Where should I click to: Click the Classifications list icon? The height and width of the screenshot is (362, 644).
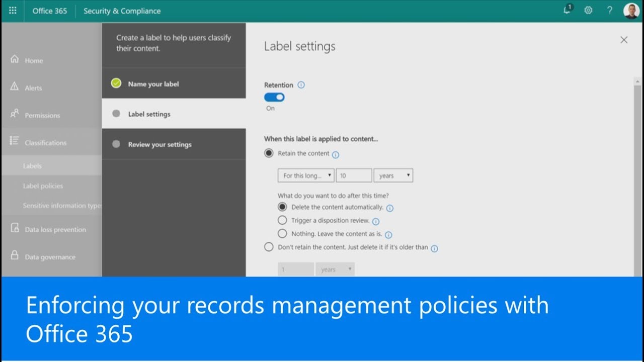pyautogui.click(x=15, y=141)
